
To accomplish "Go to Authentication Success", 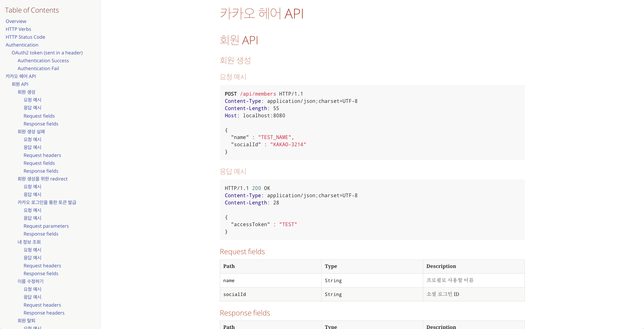I will click(43, 60).
